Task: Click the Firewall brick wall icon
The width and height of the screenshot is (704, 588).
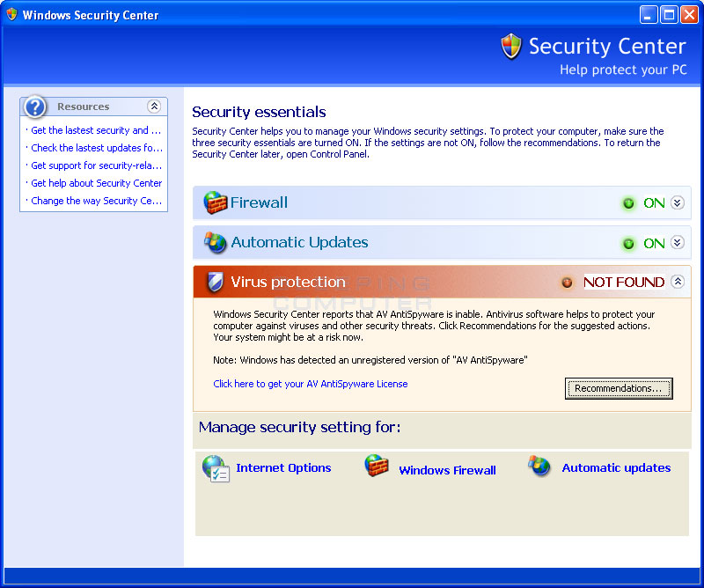Action: [216, 202]
